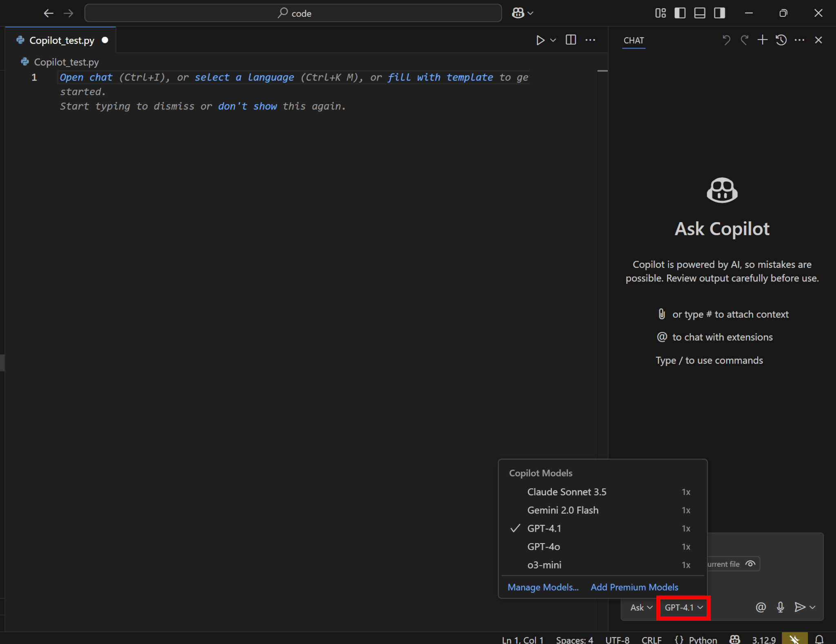Go forward with the right arrow

click(69, 13)
